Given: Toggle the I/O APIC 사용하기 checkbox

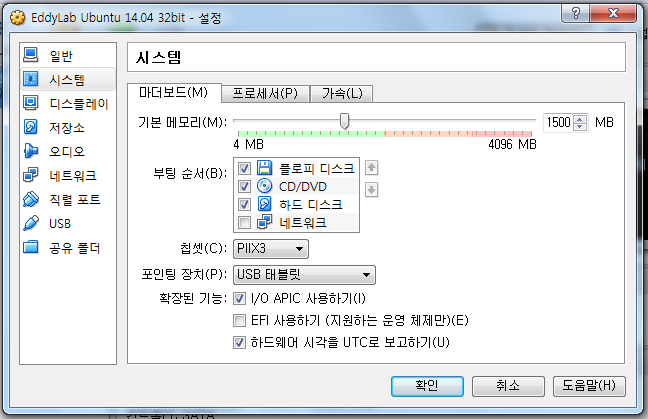Looking at the screenshot, I should (x=239, y=298).
